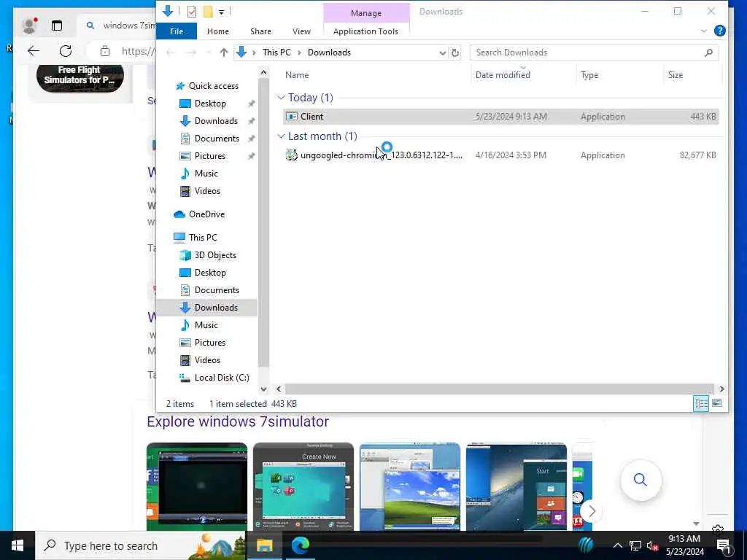This screenshot has width=747, height=560.
Task: Collapse the Today (1) group
Action: click(x=281, y=98)
